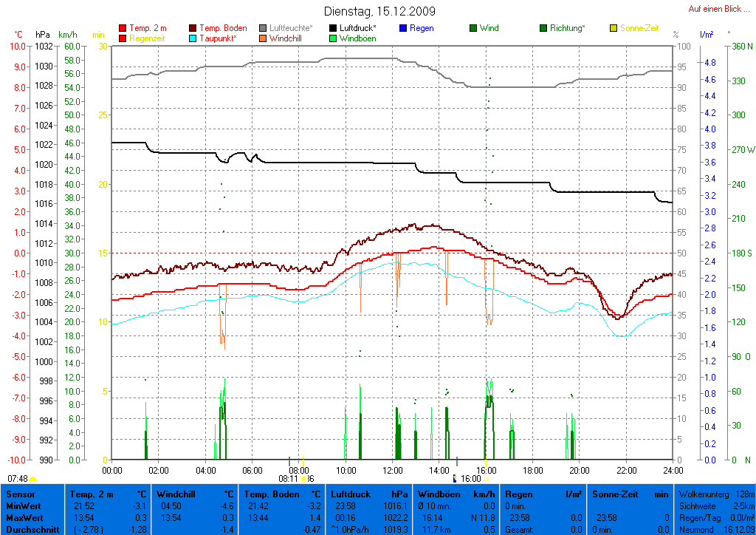Click the yellow Sonne-Zeit legend square
Image resolution: width=756 pixels, height=535 pixels.
(614, 28)
